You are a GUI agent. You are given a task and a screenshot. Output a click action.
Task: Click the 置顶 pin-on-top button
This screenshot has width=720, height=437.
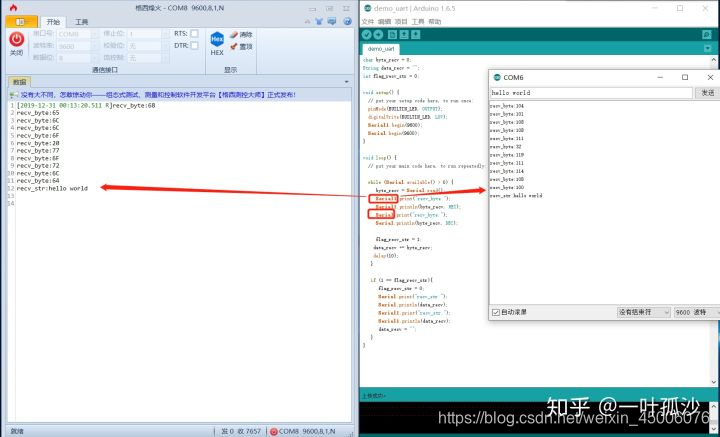(x=242, y=46)
